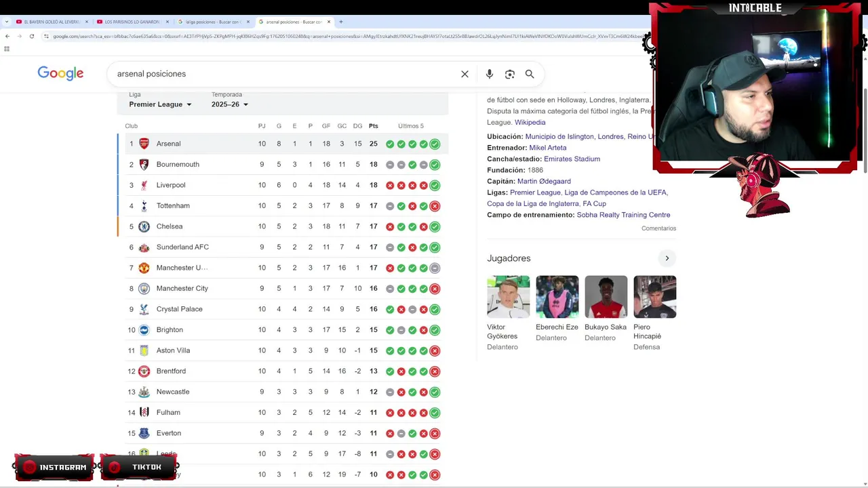Screen dimensions: 868x488
Task: Open the Mikel Arteta link
Action: [x=547, y=148]
